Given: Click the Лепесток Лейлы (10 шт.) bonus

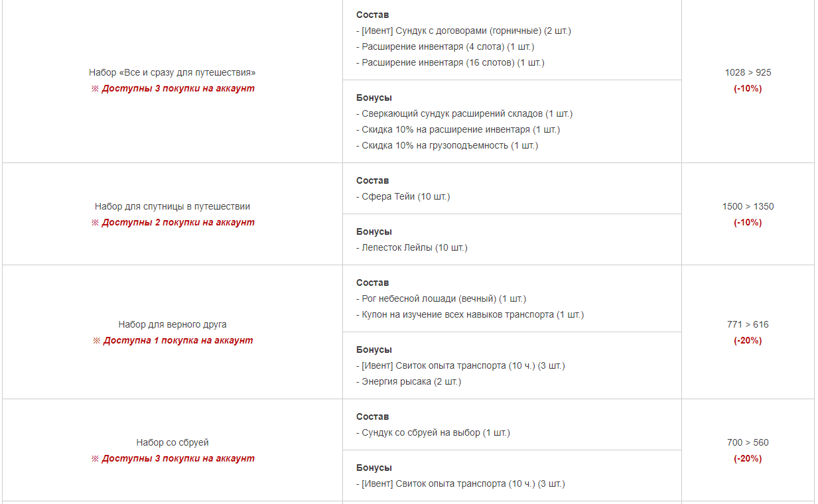Looking at the screenshot, I should (412, 247).
